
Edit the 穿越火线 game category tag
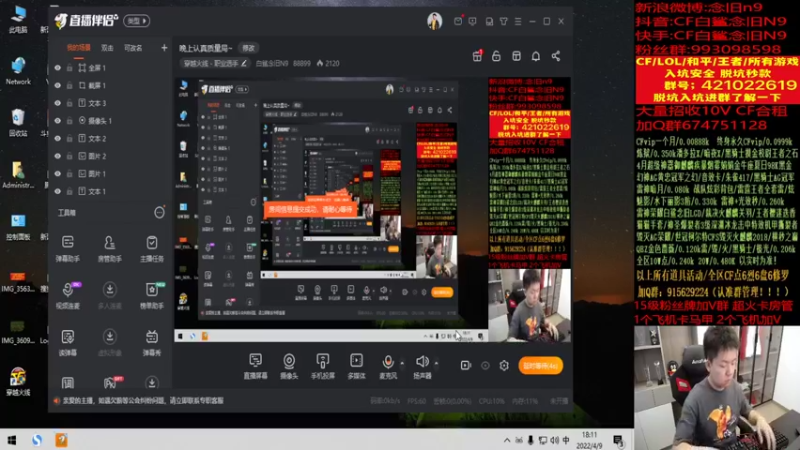[x=215, y=63]
